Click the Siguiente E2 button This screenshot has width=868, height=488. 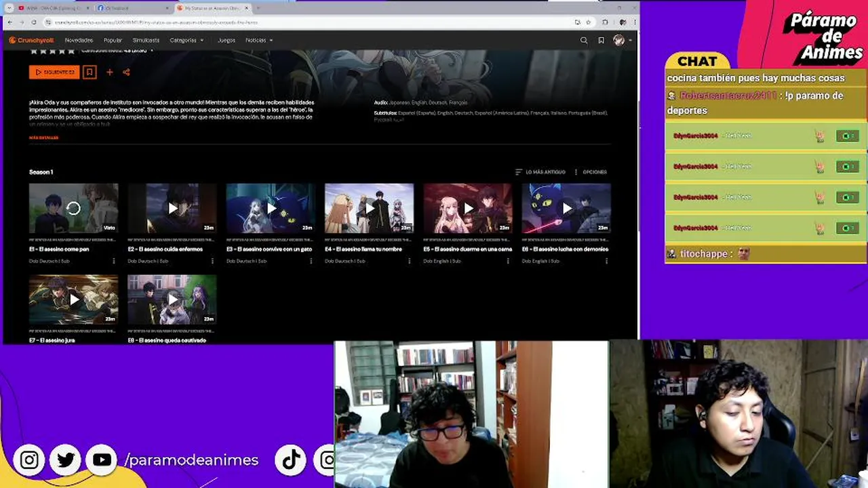pos(54,72)
